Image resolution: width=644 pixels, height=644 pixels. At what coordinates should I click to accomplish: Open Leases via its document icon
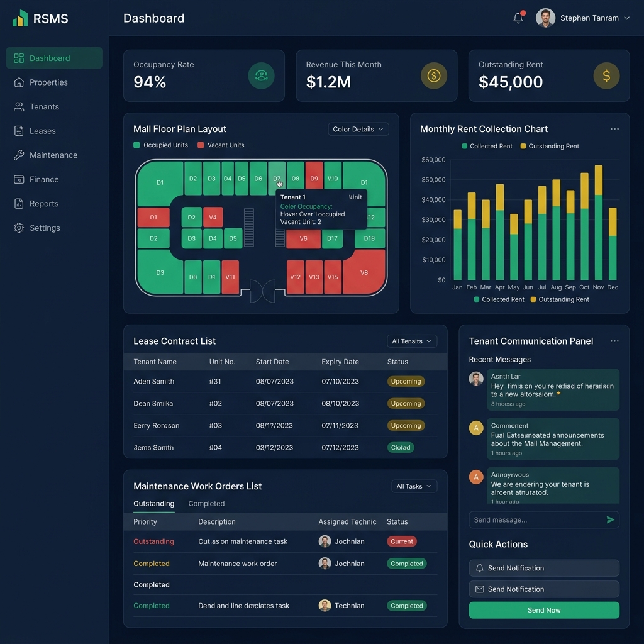(x=19, y=131)
